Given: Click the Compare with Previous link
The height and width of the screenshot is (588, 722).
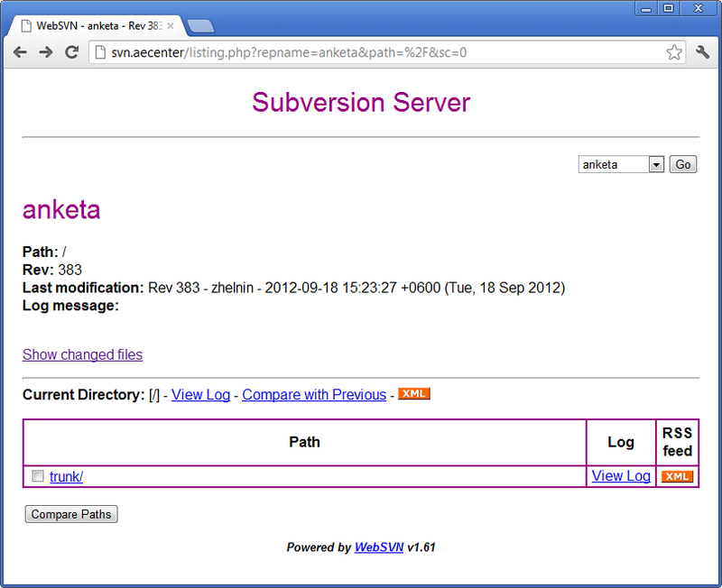Looking at the screenshot, I should click(x=314, y=395).
